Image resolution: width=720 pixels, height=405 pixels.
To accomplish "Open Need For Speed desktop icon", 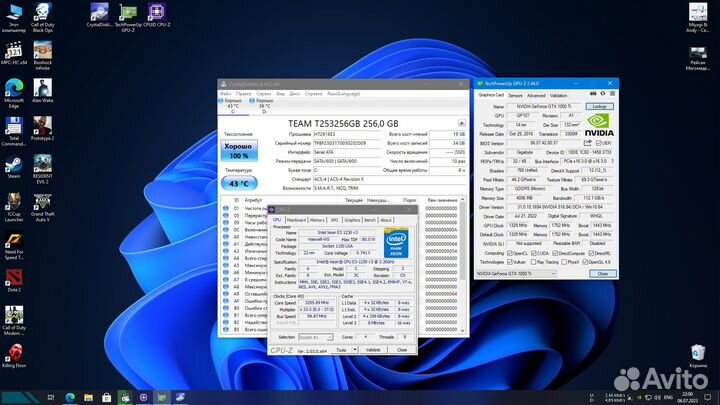I will point(14,245).
